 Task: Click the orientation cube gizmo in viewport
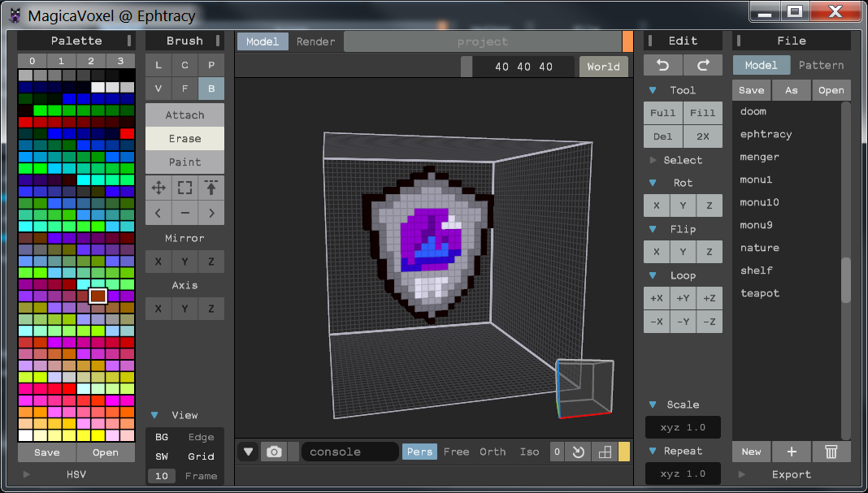click(x=584, y=388)
